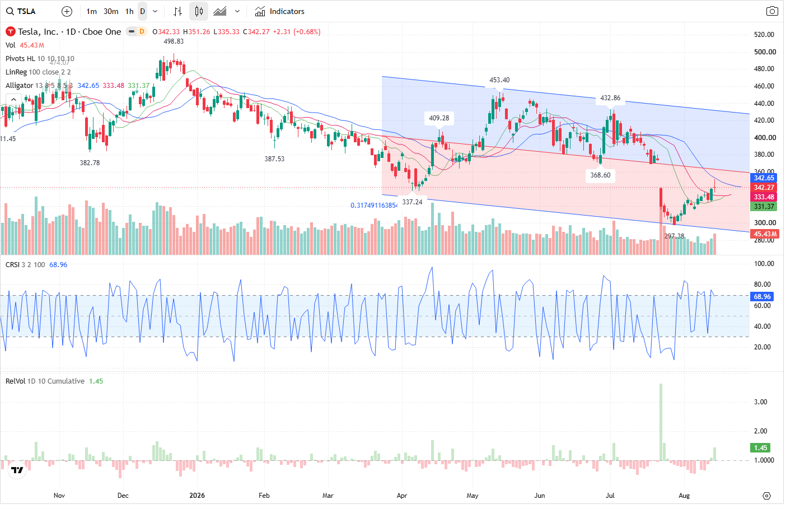The image size is (795, 532).
Task: Click the Jul label on time axis
Action: [x=610, y=496]
